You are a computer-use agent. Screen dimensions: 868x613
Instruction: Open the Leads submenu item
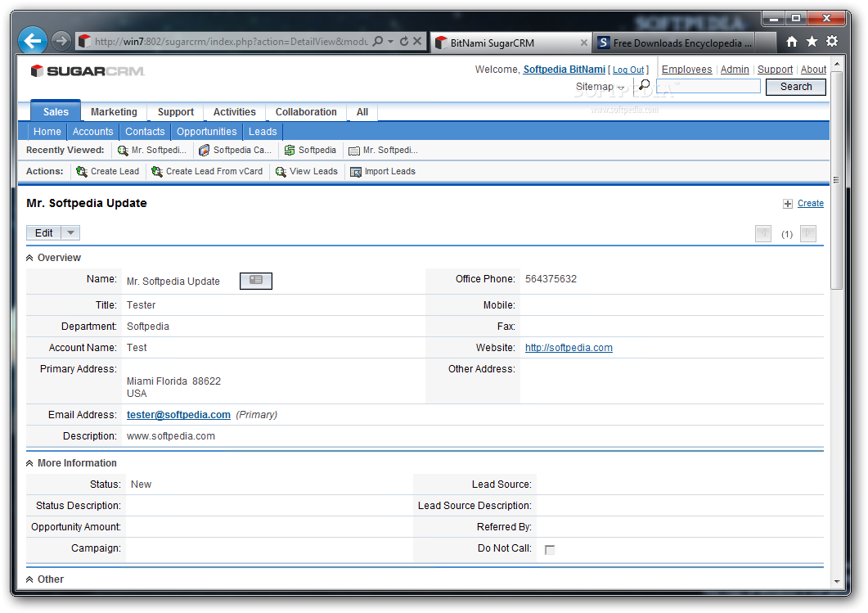click(263, 132)
